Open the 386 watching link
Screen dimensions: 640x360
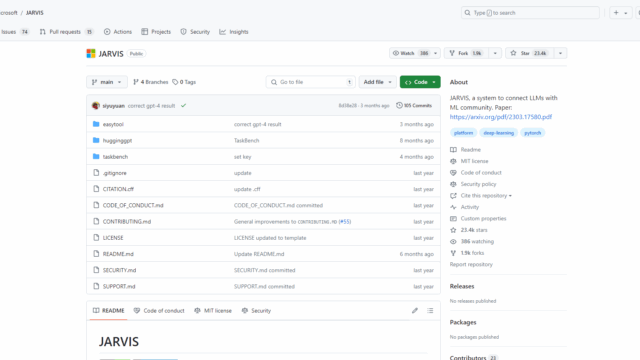[x=472, y=241]
